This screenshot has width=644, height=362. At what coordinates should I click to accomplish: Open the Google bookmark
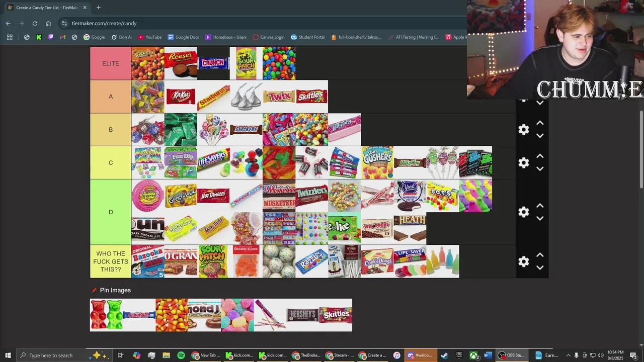[94, 37]
